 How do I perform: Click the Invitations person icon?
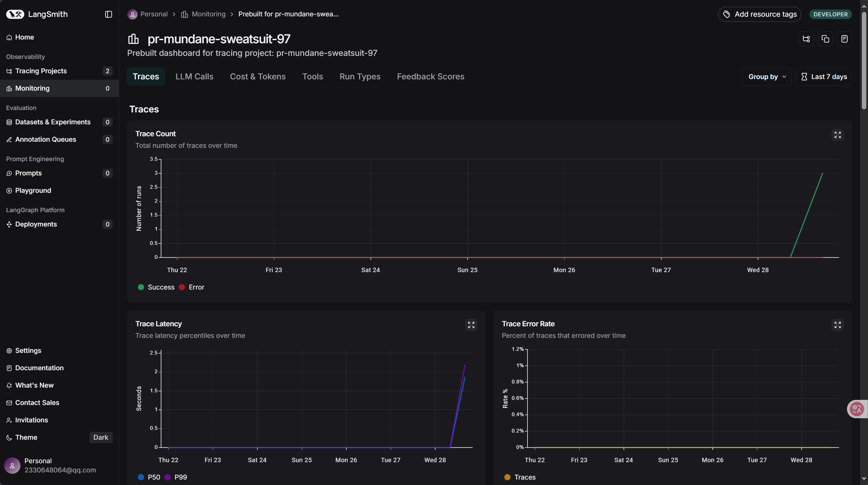click(x=9, y=420)
